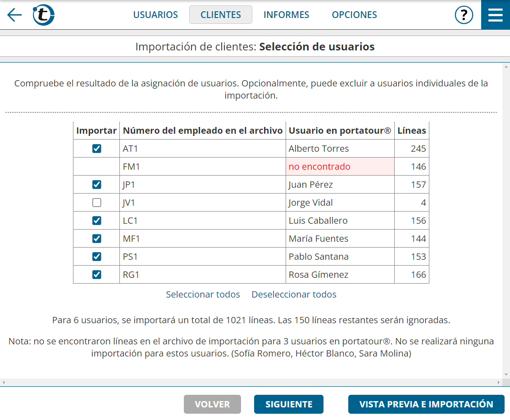Uncheck import for RG1 Rosa Gímenez
510x420 pixels.
pyautogui.click(x=96, y=275)
